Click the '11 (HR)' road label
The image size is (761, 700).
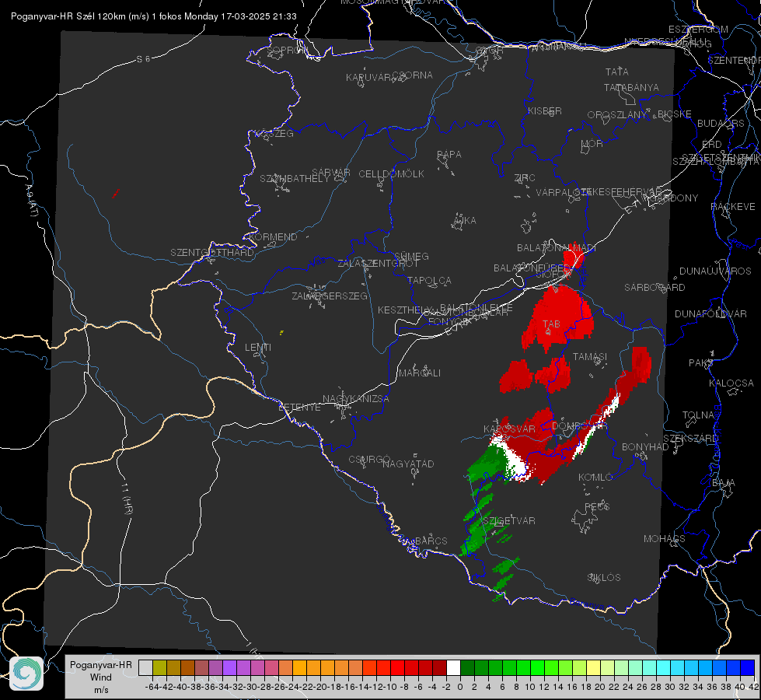pos(127,499)
